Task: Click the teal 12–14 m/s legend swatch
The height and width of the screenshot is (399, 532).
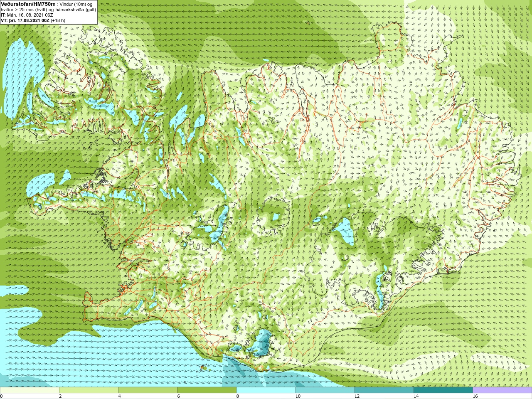Action: (384, 390)
